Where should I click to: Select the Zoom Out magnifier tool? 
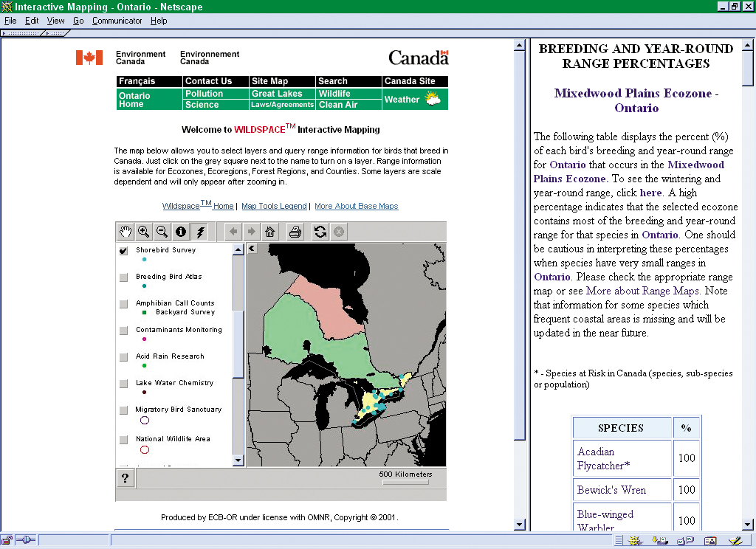pos(162,232)
